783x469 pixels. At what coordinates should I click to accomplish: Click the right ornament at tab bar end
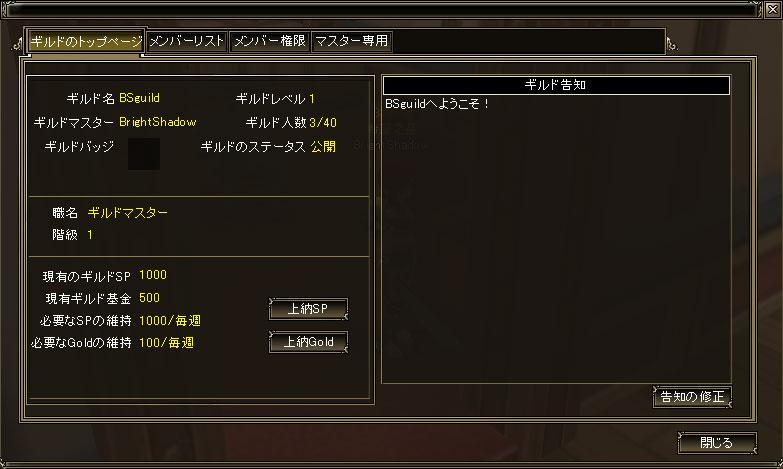[672, 45]
